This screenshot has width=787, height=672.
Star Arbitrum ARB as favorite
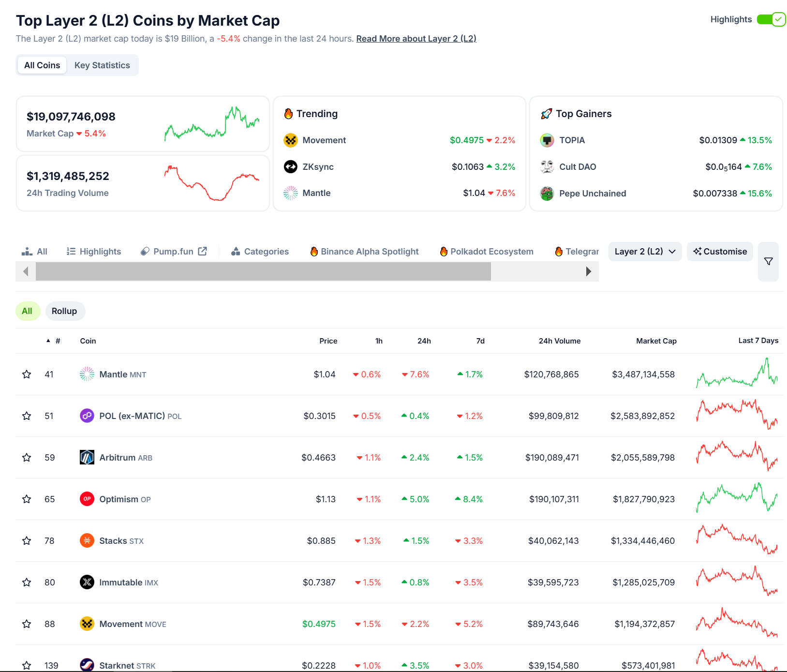(x=27, y=458)
